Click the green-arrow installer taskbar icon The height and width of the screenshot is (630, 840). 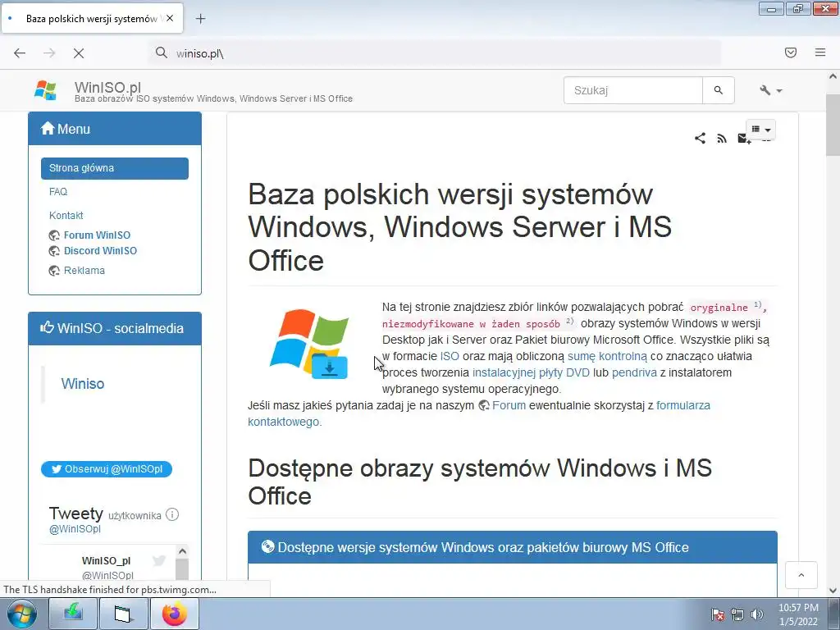coord(73,614)
